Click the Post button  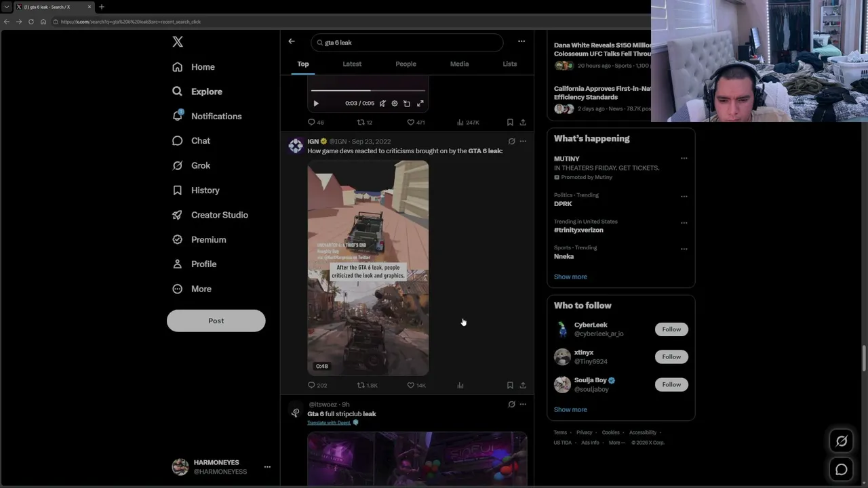216,321
